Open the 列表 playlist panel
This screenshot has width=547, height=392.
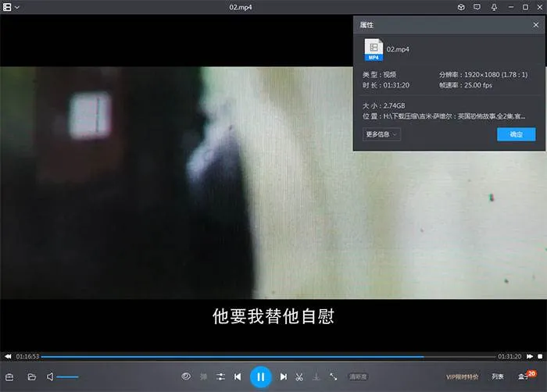tap(498, 377)
